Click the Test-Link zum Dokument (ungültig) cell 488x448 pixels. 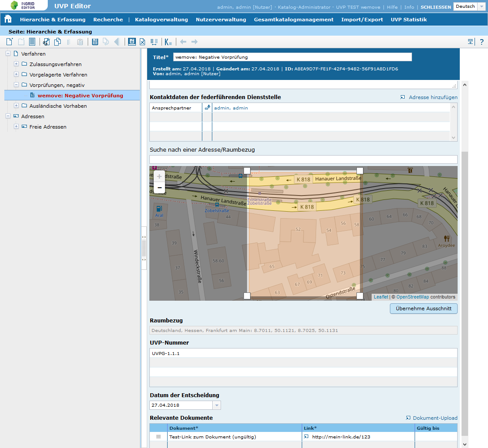234,437
